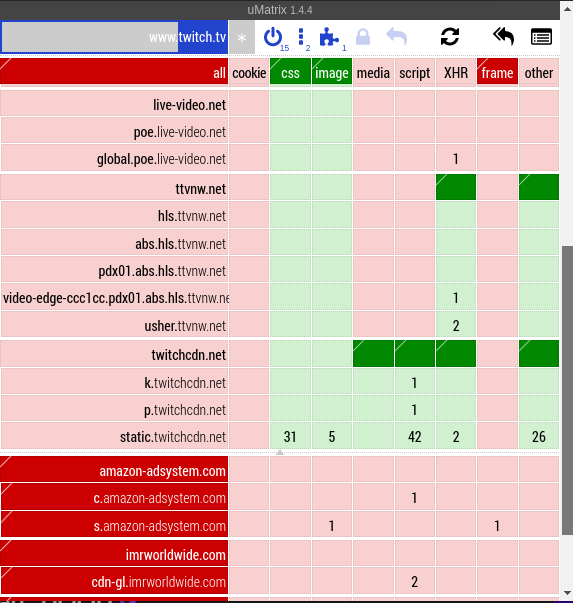Click the vertical scrollbar thumb
This screenshot has height=603, width=573.
coord(567,390)
